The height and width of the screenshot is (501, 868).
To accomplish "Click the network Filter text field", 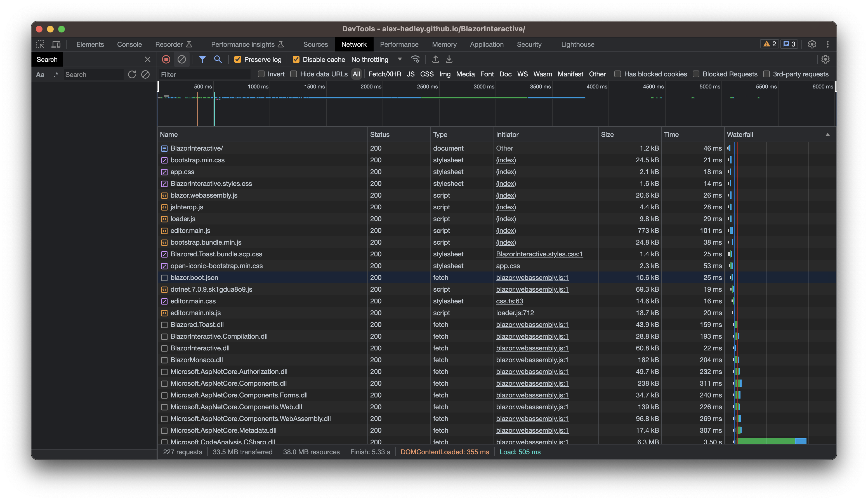I will pos(205,75).
